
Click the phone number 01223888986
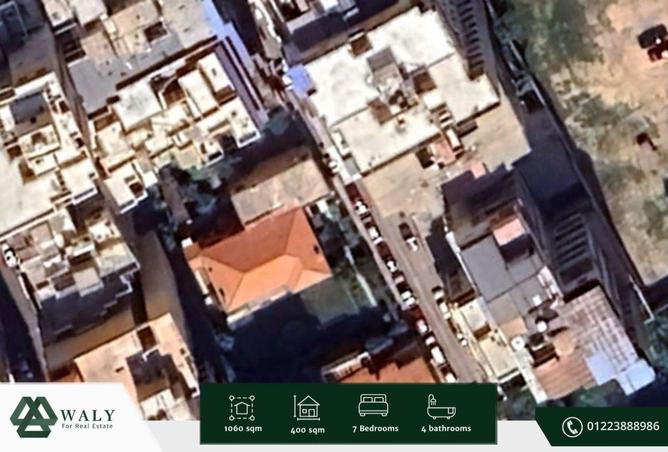[623, 426]
